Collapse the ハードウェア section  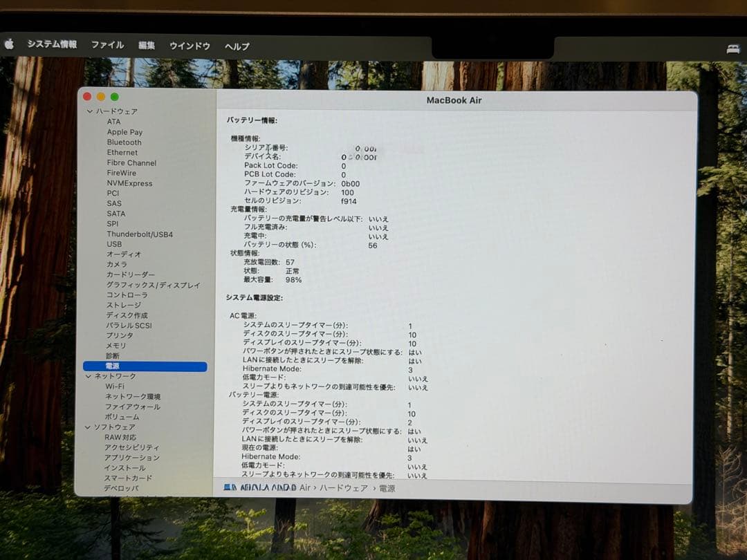pyautogui.click(x=90, y=111)
